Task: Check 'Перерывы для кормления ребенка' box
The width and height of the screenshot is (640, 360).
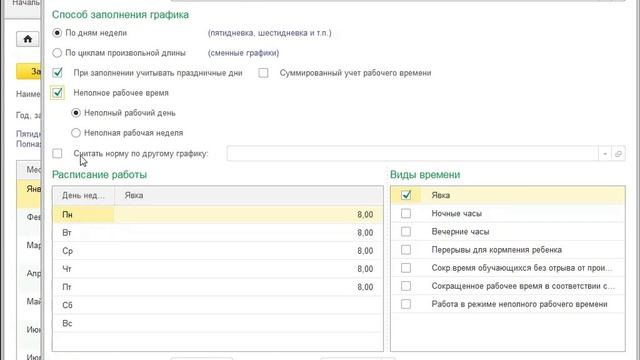Action: (406, 250)
